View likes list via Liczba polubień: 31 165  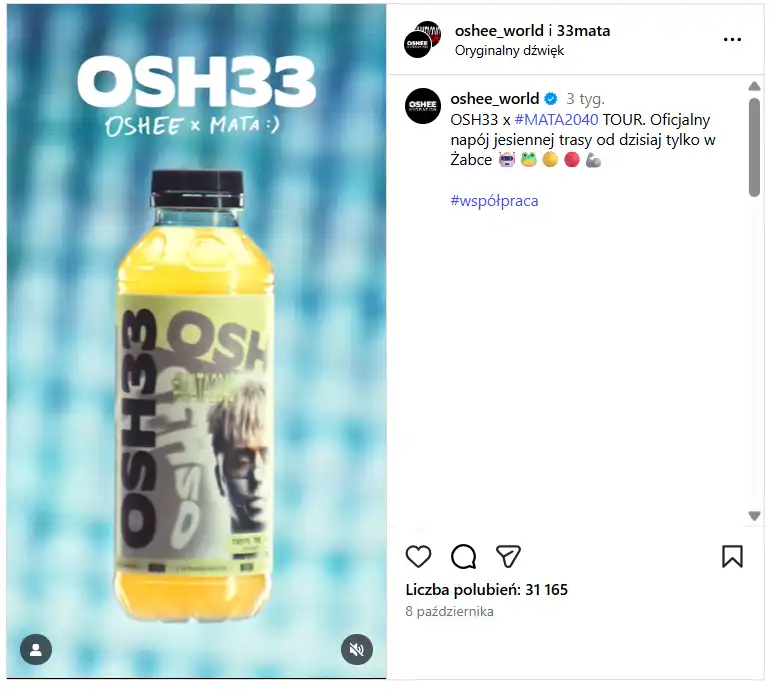point(487,590)
